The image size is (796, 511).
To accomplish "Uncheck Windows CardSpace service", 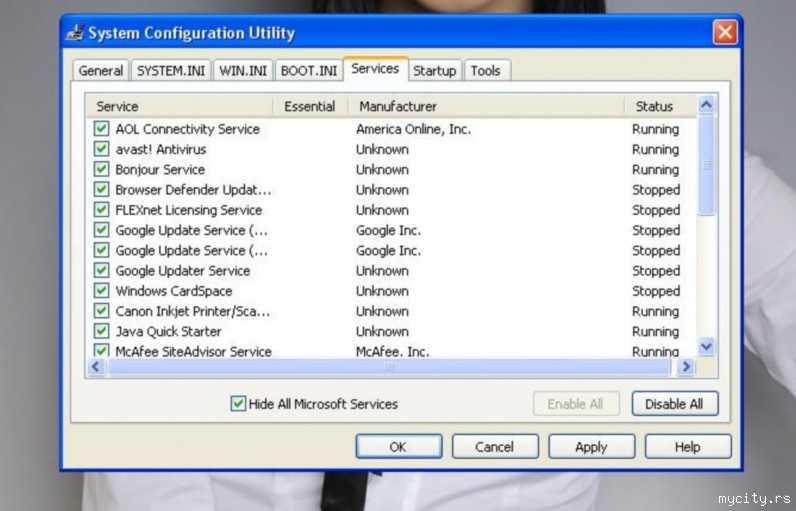I will 101,290.
